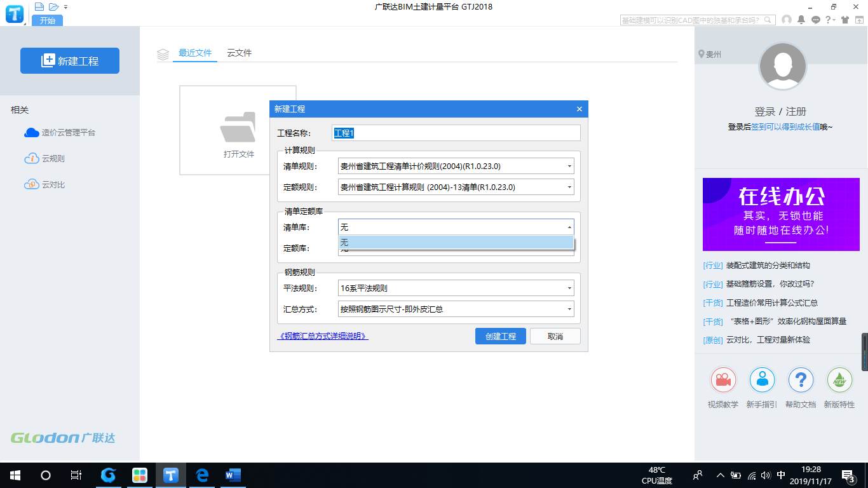
Task: Click the 打开文件 folder tile
Action: [x=238, y=130]
